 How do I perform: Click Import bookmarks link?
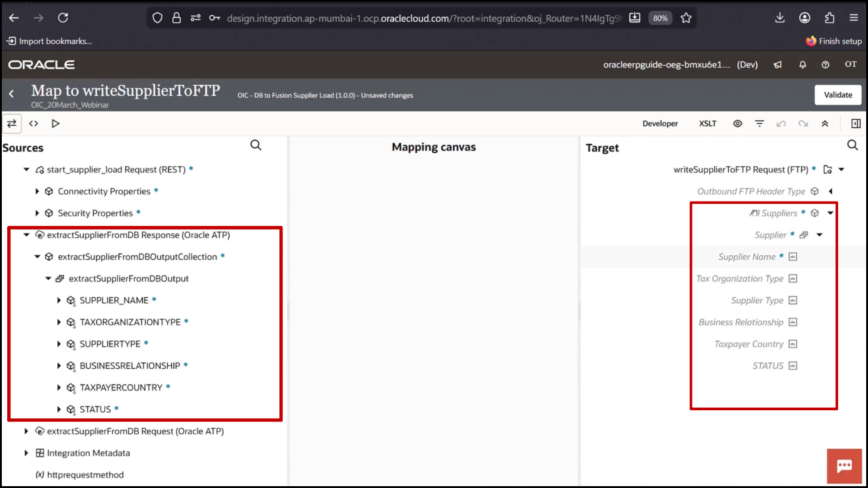[49, 41]
